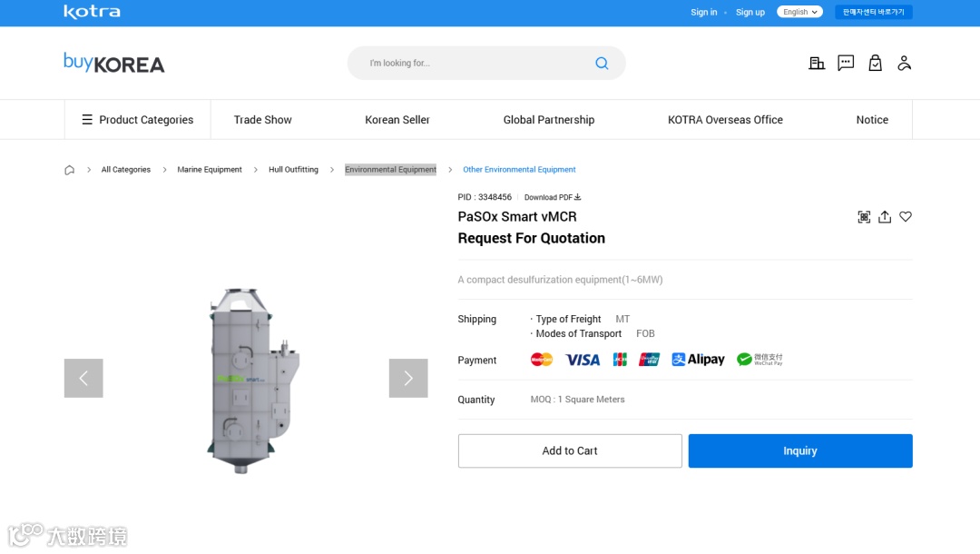The image size is (980, 554).
Task: Click the home breadcrumb icon
Action: point(69,170)
